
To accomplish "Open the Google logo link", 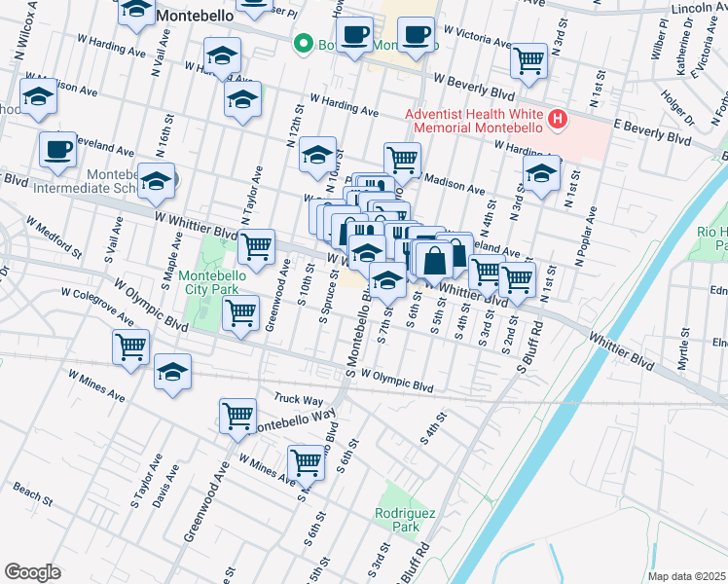I will point(32,572).
